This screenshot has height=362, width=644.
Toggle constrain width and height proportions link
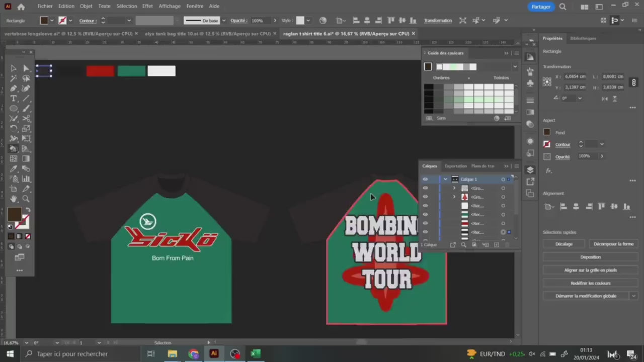pos(634,82)
